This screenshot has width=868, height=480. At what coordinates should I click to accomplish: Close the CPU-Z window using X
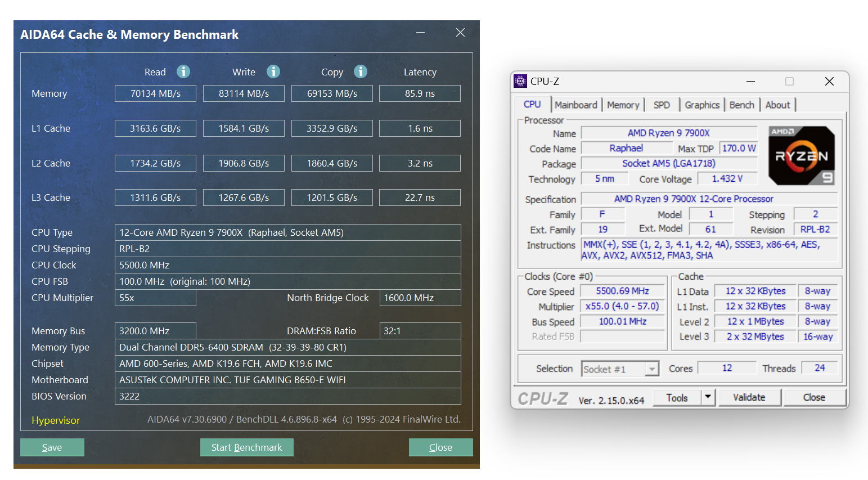pos(829,82)
